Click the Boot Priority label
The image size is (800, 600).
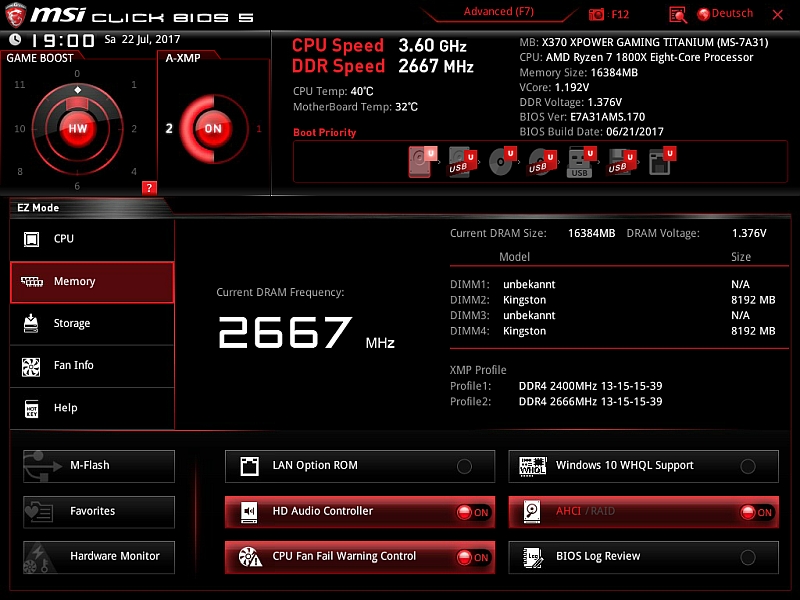click(x=324, y=133)
